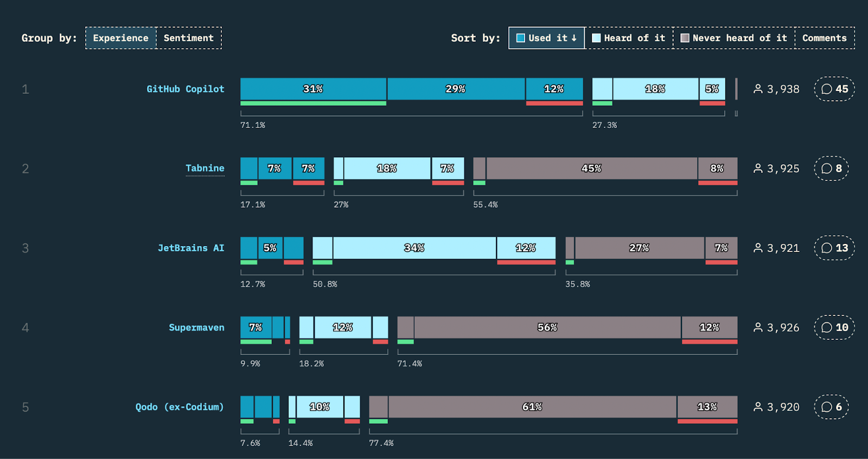Click Tabnine's 17.1% total label
Screen dimensions: 868x459
coord(253,205)
